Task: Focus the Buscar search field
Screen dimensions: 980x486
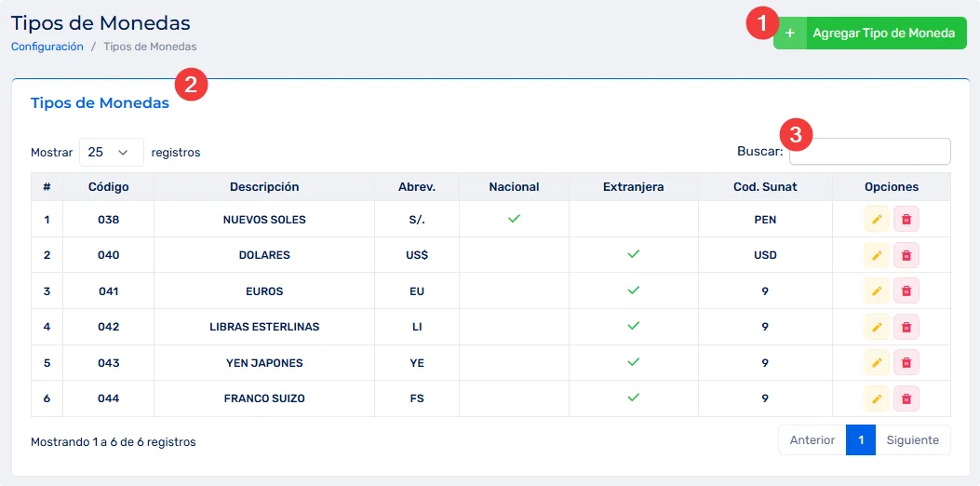Action: pyautogui.click(x=869, y=152)
